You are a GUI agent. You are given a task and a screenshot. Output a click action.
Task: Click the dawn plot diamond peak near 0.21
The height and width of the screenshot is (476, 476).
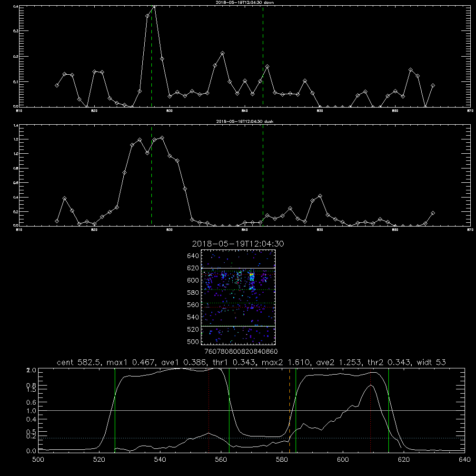click(222, 53)
